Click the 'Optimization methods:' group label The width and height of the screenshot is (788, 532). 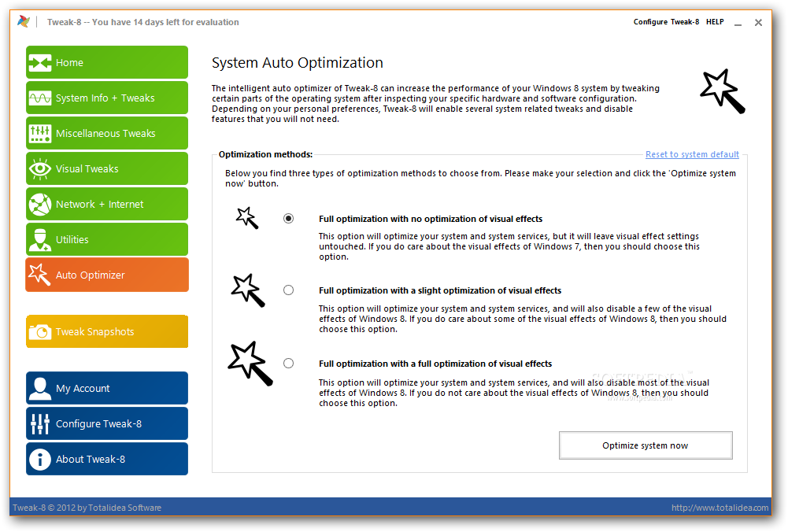(x=265, y=154)
